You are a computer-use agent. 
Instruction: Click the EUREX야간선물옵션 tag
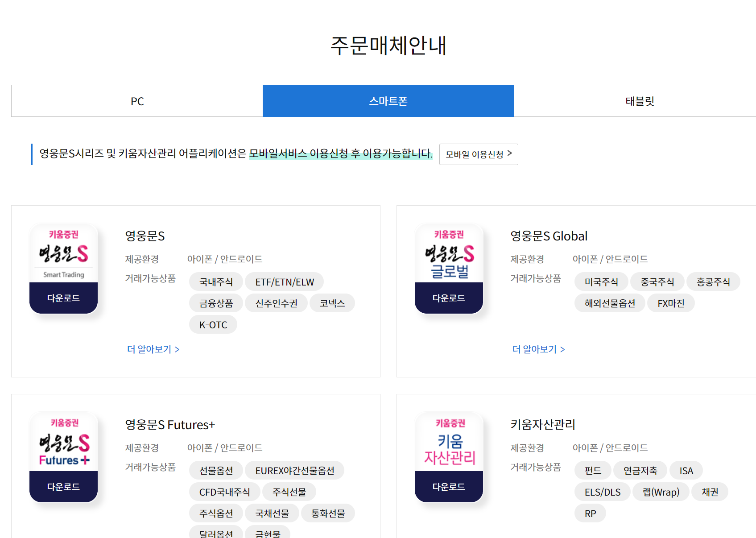[295, 471]
